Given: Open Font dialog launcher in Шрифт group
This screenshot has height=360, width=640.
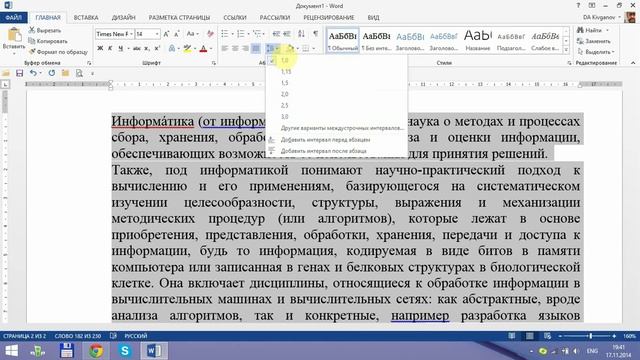Looking at the screenshot, I should click(213, 63).
